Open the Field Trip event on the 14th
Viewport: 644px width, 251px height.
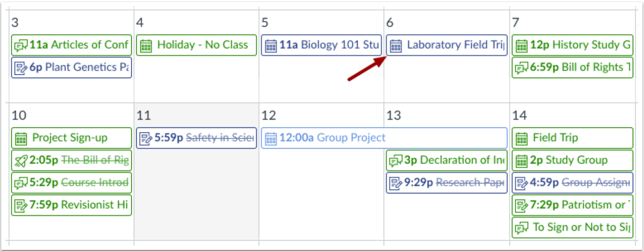click(x=572, y=138)
